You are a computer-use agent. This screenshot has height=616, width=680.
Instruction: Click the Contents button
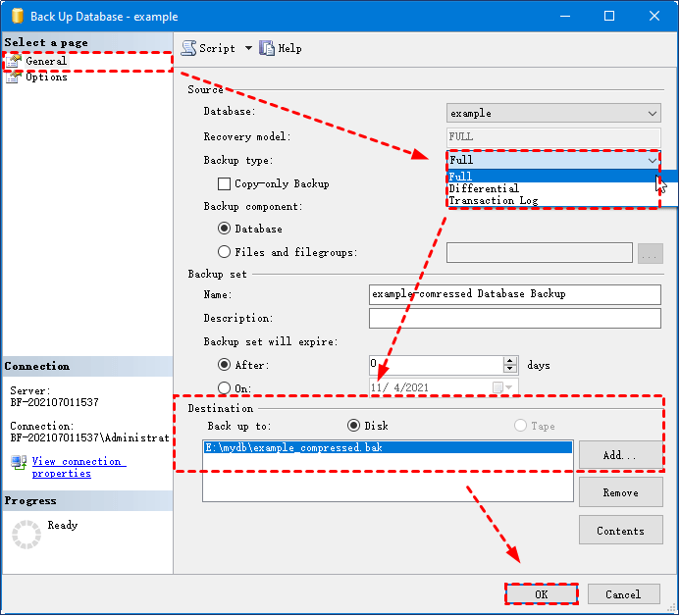[x=620, y=531]
